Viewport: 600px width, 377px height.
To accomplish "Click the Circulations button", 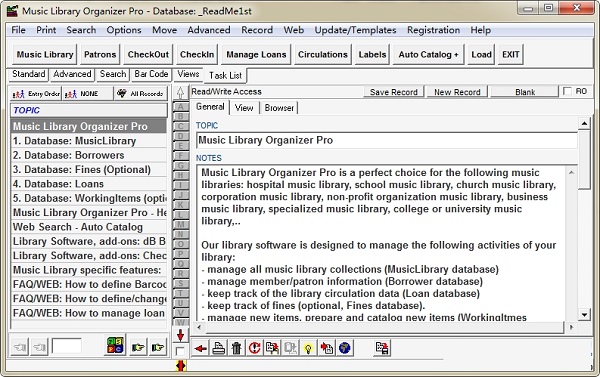I will pyautogui.click(x=323, y=54).
